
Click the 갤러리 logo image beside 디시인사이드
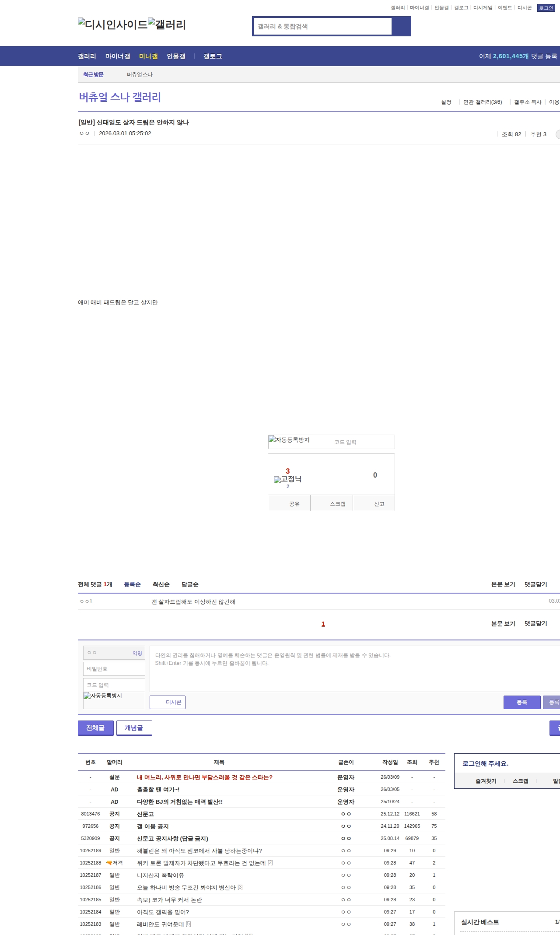tap(167, 25)
